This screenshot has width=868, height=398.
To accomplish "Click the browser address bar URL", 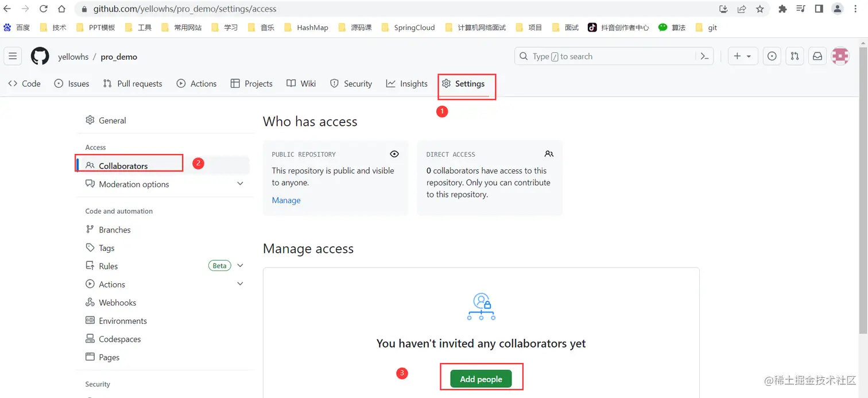I will (185, 9).
